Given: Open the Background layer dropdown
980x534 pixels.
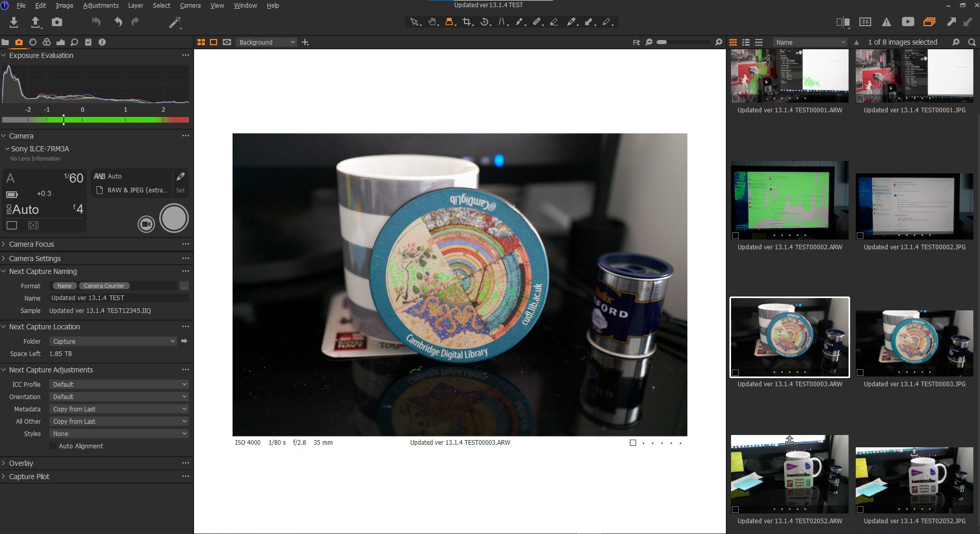Looking at the screenshot, I should click(x=266, y=42).
